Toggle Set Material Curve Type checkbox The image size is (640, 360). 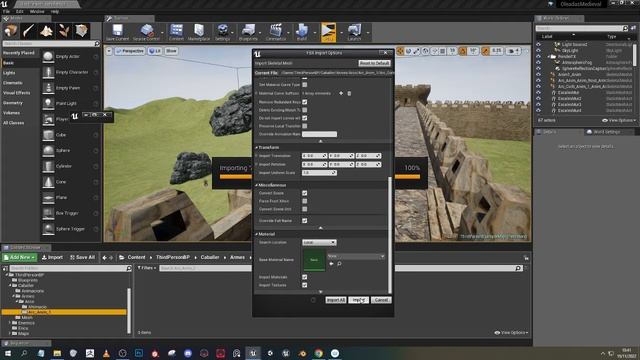point(304,85)
